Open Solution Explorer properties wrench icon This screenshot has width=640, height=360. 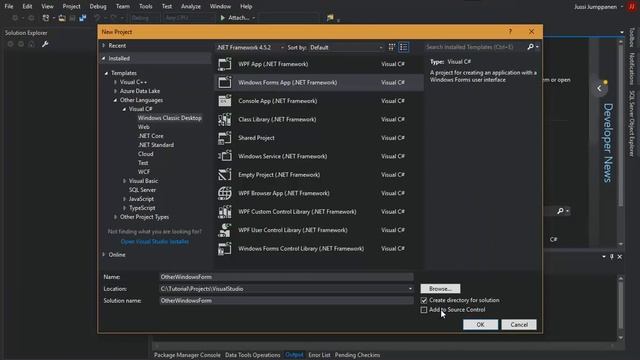coord(45,44)
